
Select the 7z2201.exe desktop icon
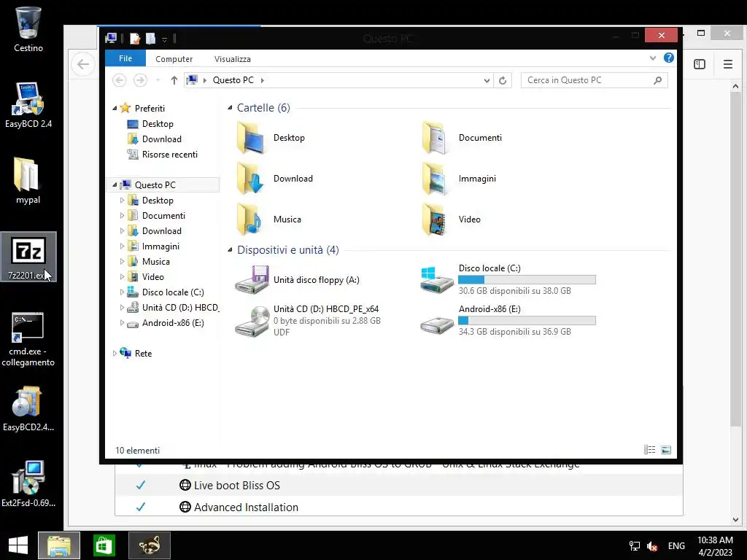tap(28, 257)
